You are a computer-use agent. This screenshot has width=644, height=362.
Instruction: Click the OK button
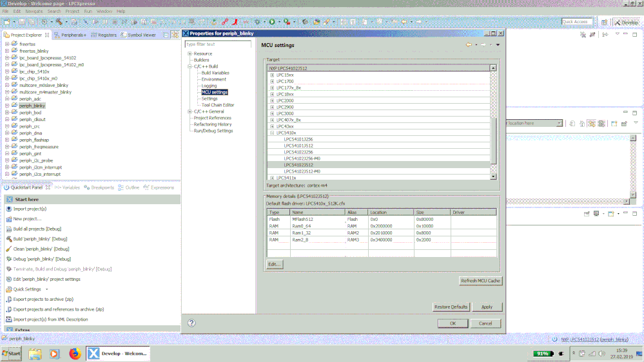[x=453, y=323]
